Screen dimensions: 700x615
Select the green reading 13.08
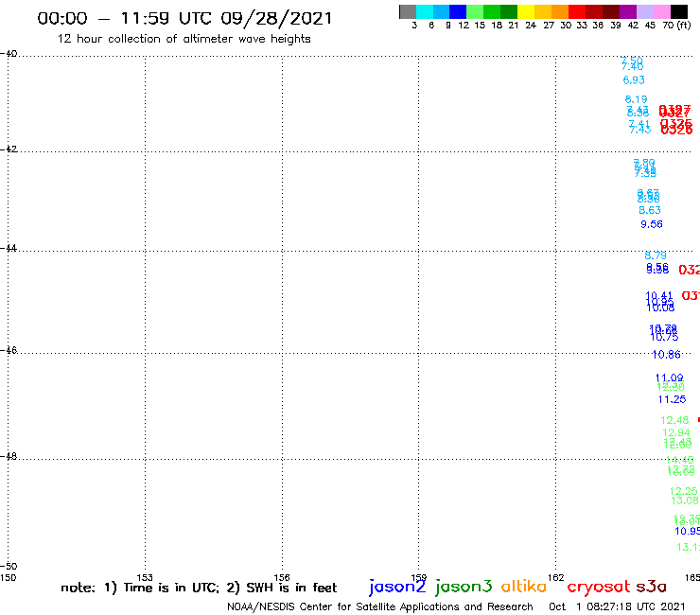pyautogui.click(x=685, y=501)
